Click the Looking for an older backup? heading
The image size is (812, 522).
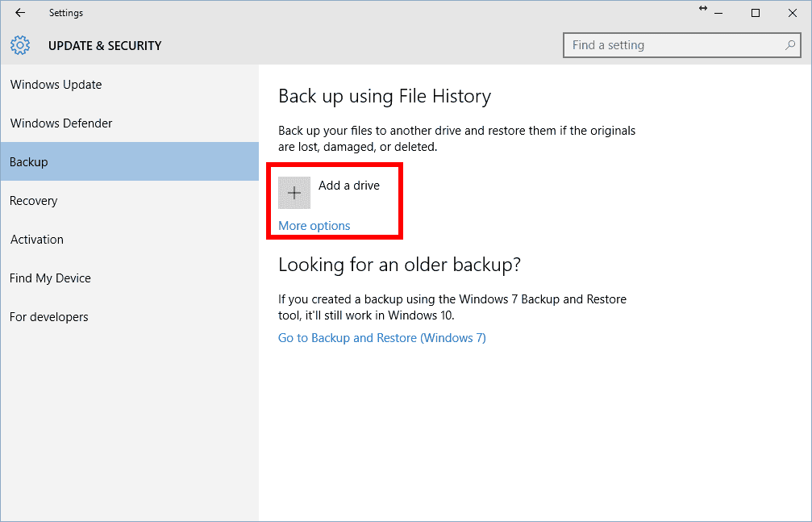[x=399, y=265]
